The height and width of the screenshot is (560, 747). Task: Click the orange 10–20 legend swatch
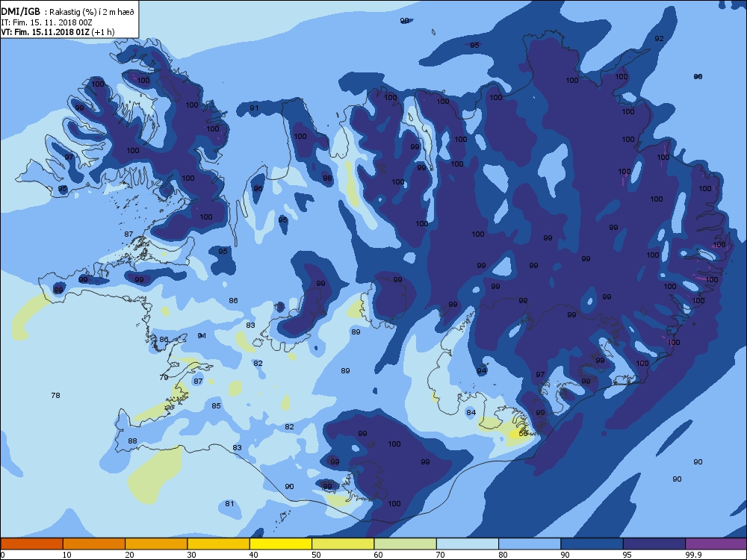pyautogui.click(x=94, y=544)
